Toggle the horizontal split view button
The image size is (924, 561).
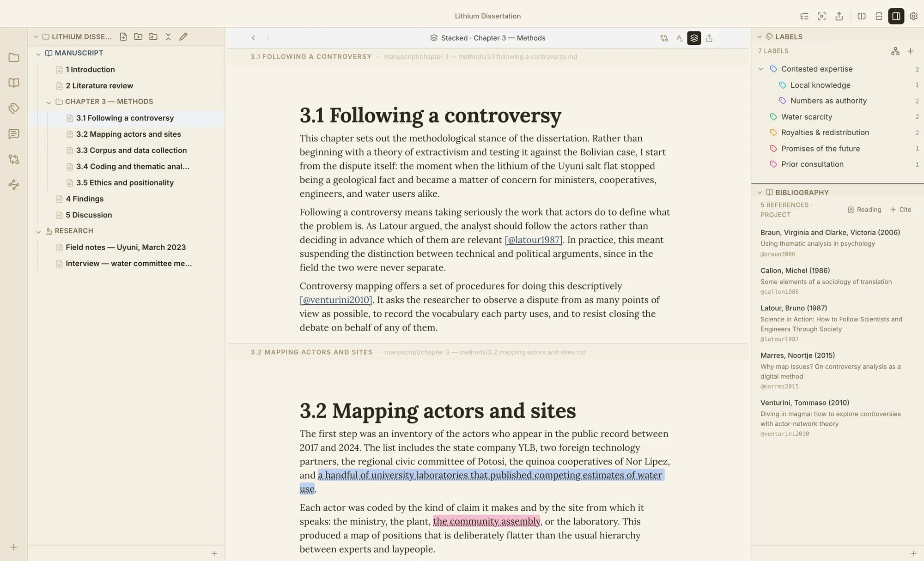pos(879,16)
